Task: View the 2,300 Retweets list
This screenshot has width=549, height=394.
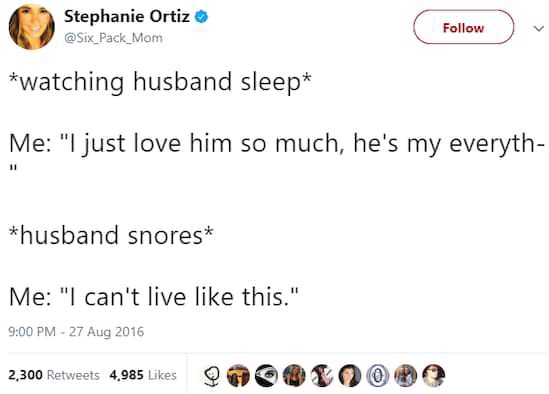Action: click(x=54, y=375)
